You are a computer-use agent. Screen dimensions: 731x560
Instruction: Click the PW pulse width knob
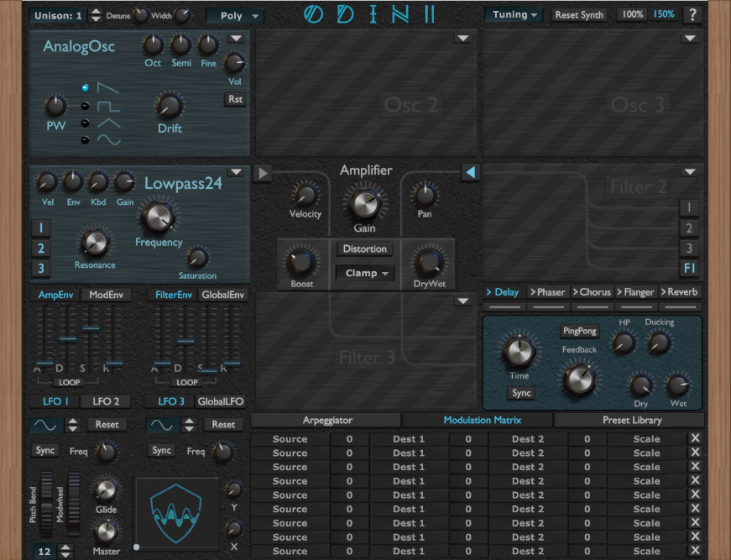click(55, 106)
